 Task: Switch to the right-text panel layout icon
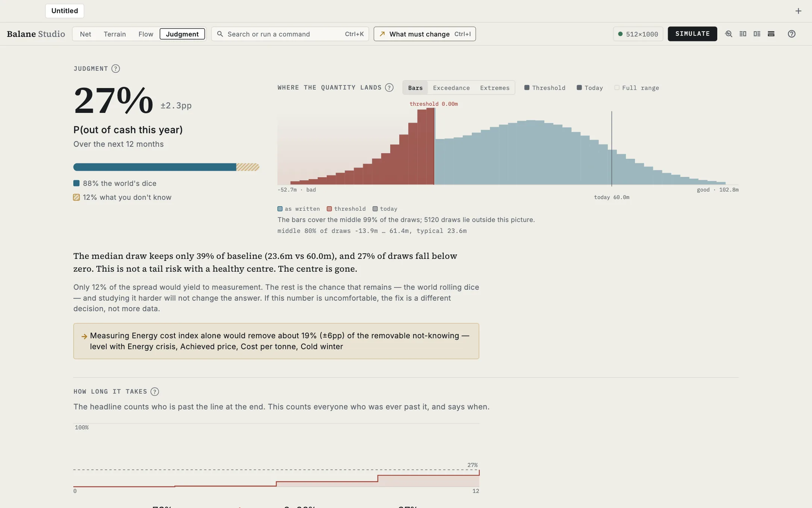click(757, 34)
